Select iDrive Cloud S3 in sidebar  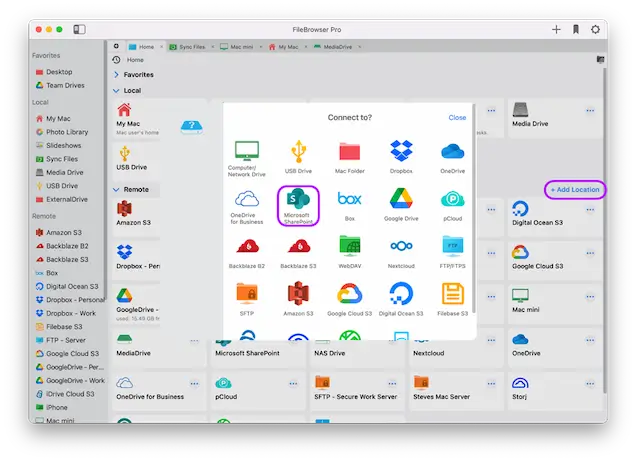[65, 394]
